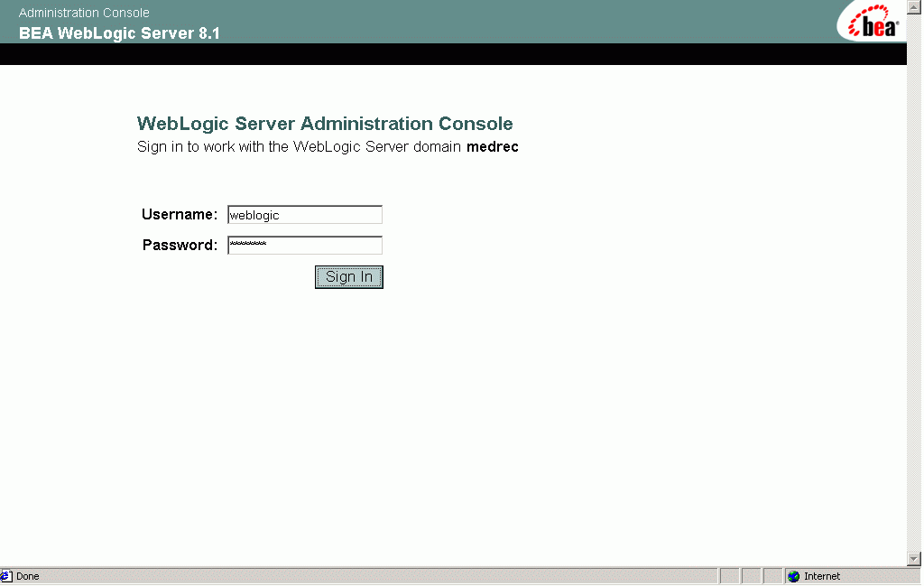Click the 'Password:' label

[x=180, y=246]
